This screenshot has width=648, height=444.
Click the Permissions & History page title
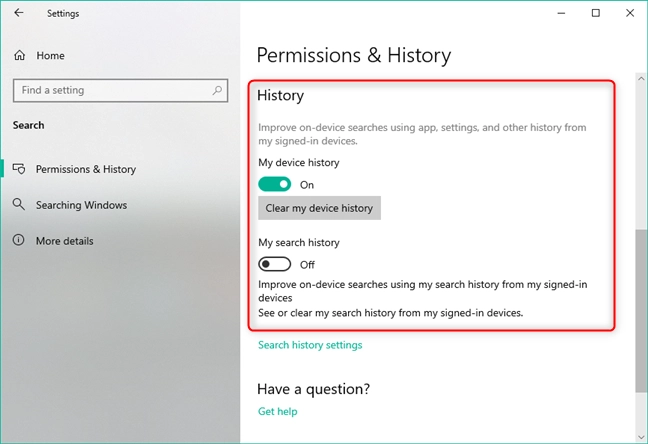[x=354, y=55]
